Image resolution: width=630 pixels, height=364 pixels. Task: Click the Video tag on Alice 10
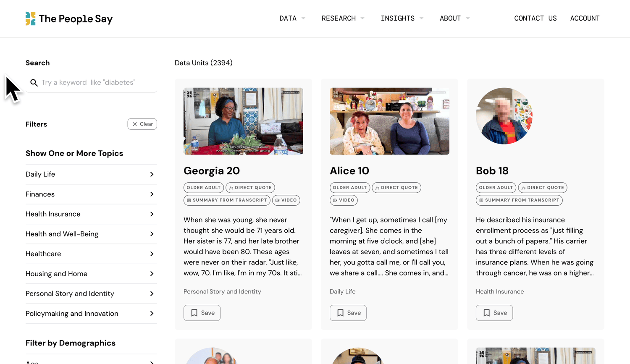click(x=344, y=200)
